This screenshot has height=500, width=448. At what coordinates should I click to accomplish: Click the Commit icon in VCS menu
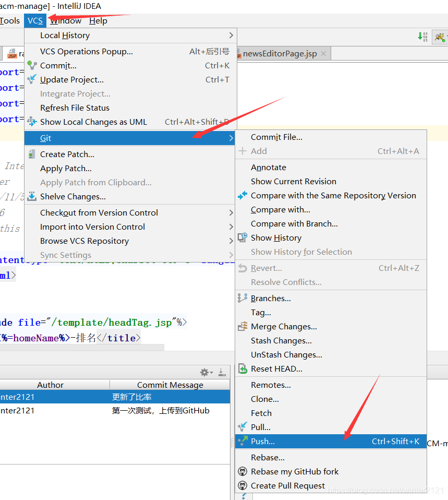(x=32, y=65)
